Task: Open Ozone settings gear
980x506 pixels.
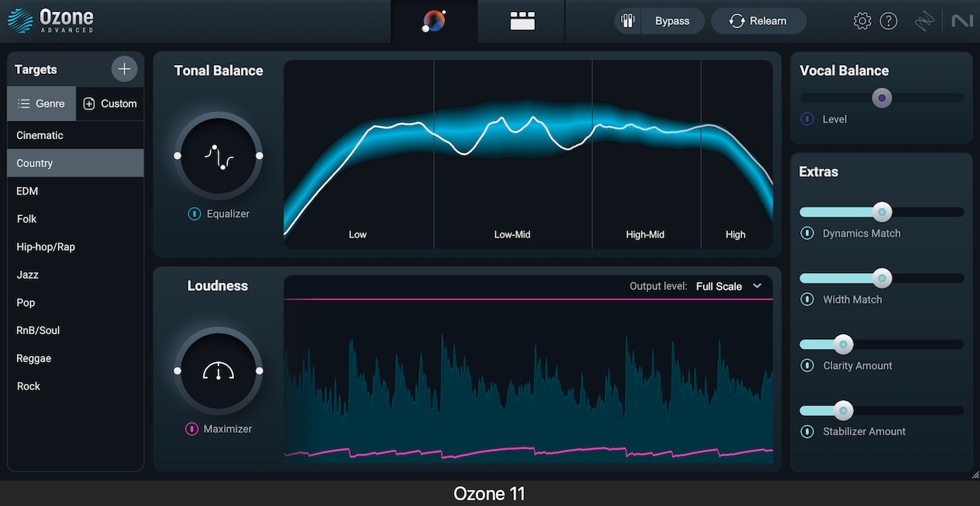Action: point(862,22)
